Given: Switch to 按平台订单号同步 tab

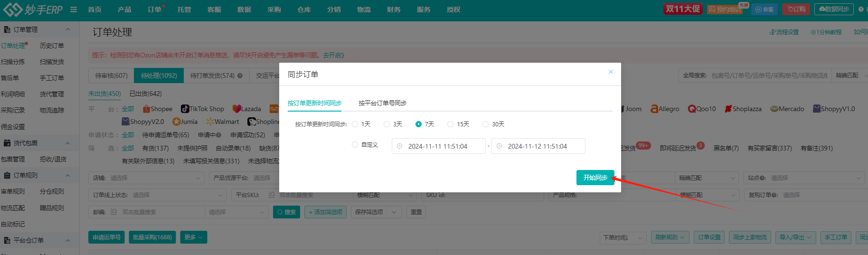Looking at the screenshot, I should point(382,103).
